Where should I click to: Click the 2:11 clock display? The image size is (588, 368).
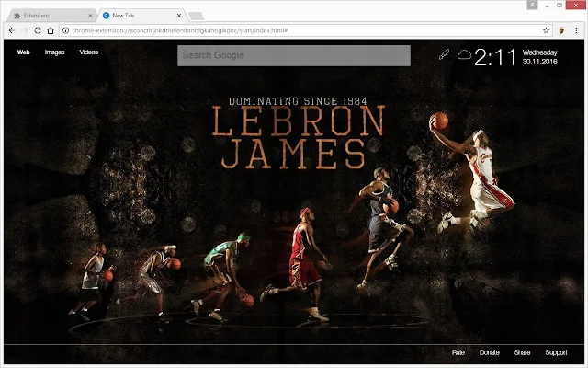495,57
